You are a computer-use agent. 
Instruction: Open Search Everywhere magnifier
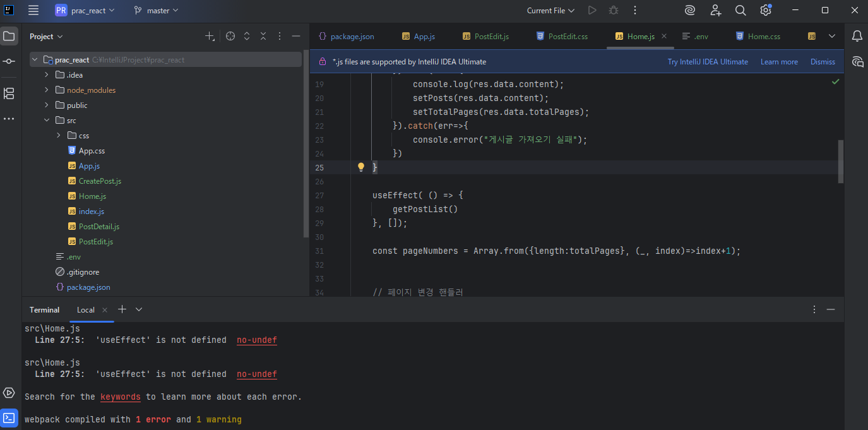click(740, 10)
